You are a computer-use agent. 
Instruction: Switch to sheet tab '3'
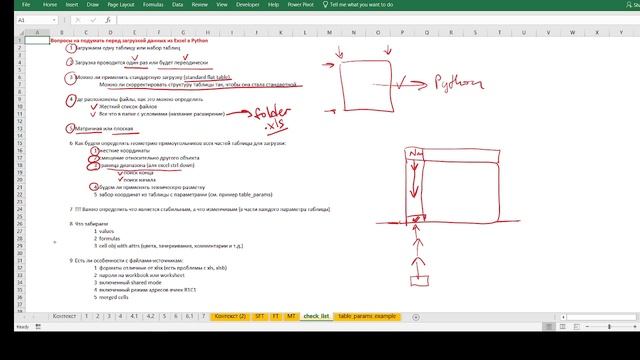pos(109,316)
